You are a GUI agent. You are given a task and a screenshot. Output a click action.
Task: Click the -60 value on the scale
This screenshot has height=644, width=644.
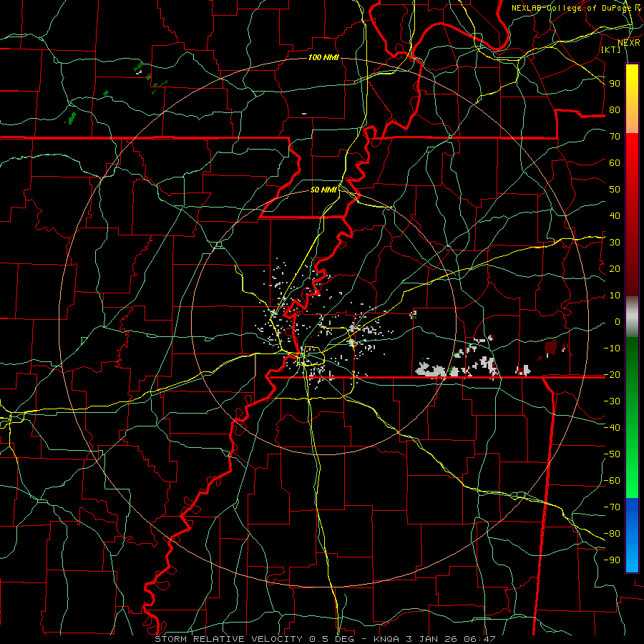(x=612, y=481)
